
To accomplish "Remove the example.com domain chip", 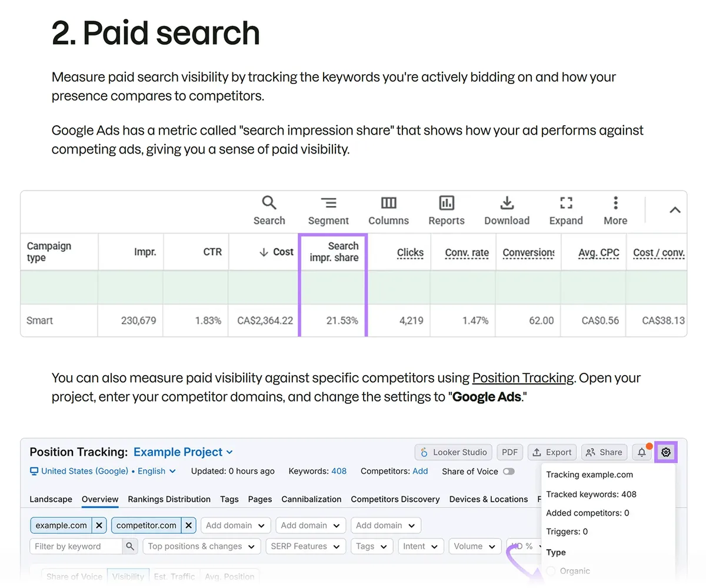I will click(x=99, y=526).
